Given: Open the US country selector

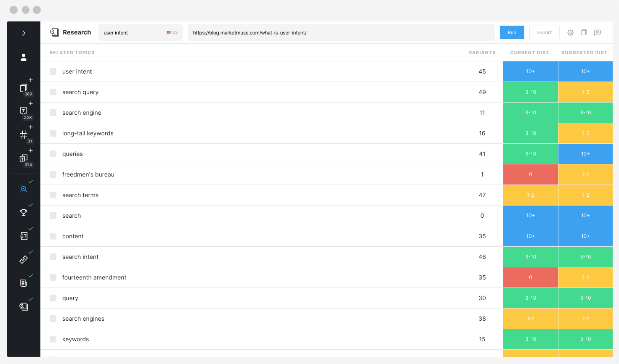Looking at the screenshot, I should point(172,32).
